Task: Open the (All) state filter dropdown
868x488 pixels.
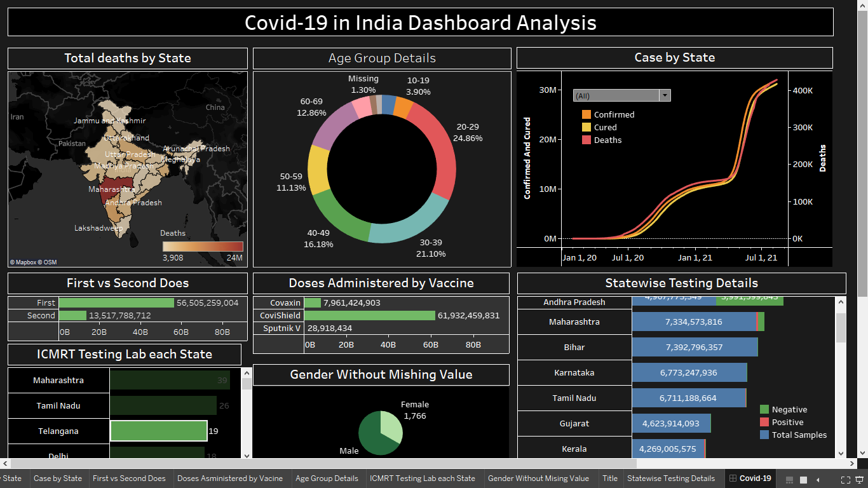Action: (x=621, y=95)
